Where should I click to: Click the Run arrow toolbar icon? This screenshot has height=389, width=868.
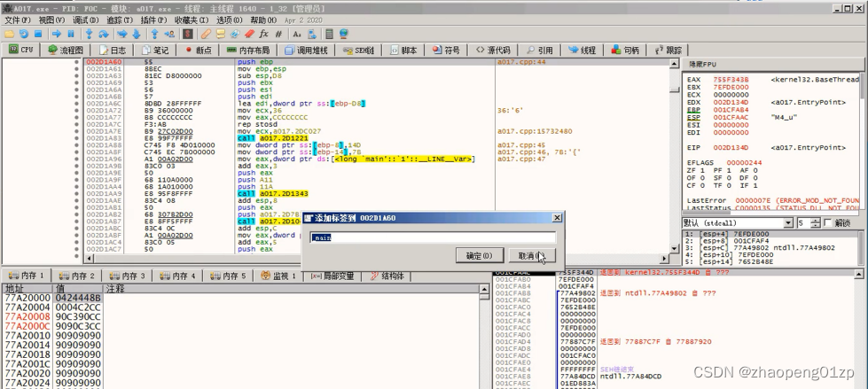pyautogui.click(x=57, y=35)
